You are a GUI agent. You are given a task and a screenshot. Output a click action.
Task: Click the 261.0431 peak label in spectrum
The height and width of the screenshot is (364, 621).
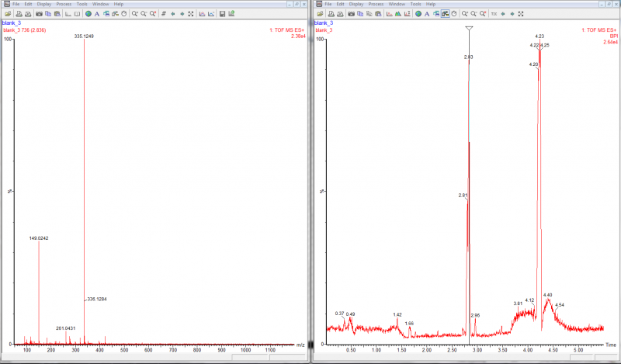tap(66, 328)
